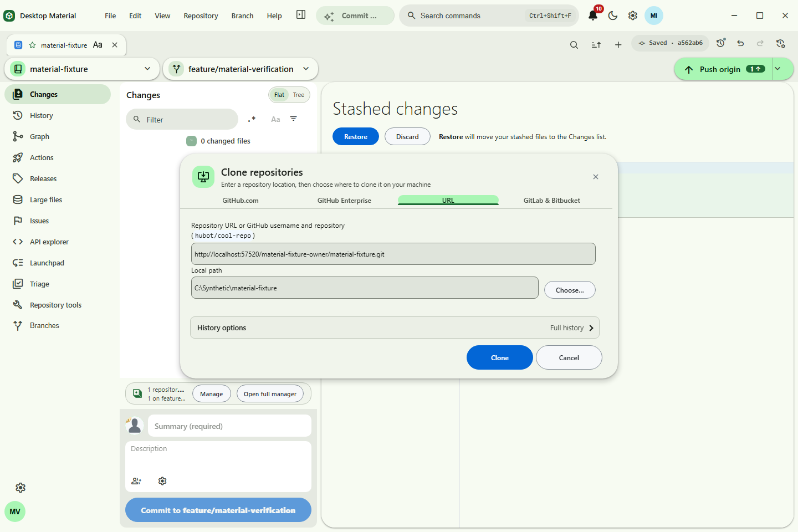Open commit options gear in description box
Screen dimensions: 798x532
click(162, 481)
